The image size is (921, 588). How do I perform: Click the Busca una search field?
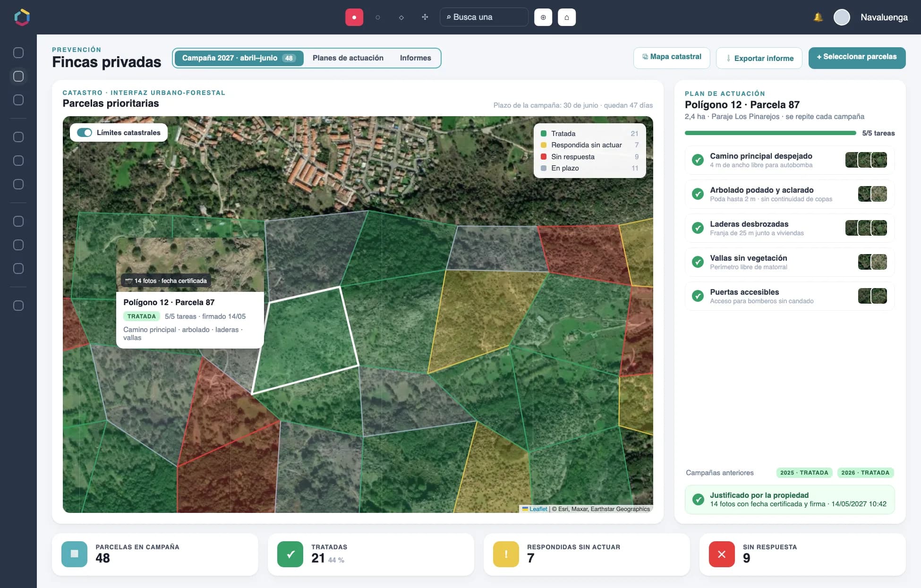pos(484,17)
